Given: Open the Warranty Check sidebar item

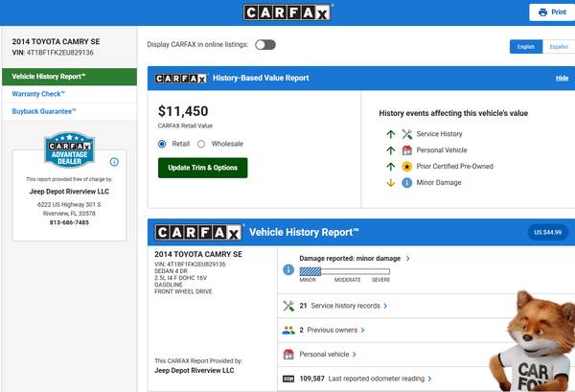Looking at the screenshot, I should (x=40, y=94).
